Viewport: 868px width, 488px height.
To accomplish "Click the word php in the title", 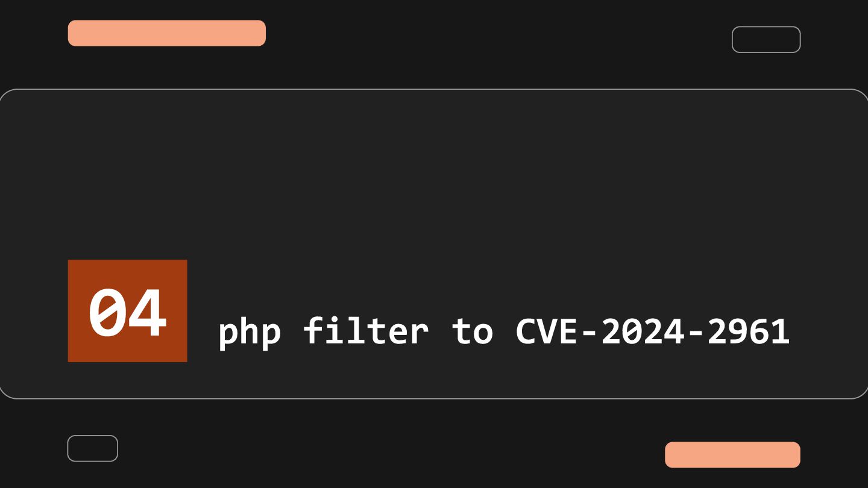I will pos(249,333).
